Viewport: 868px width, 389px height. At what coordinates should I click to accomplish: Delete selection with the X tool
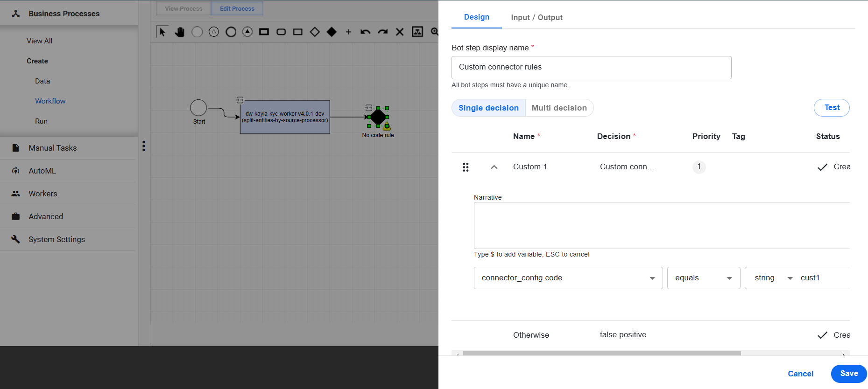pos(400,32)
